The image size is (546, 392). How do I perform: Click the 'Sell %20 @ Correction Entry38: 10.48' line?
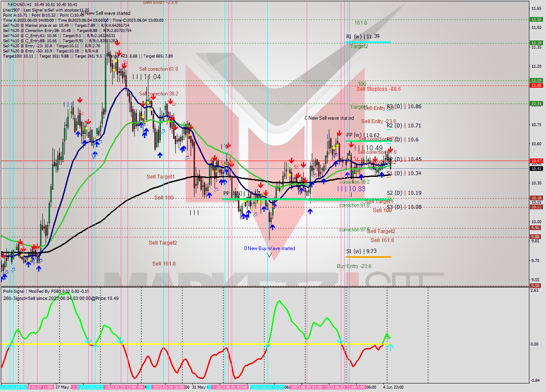[x=67, y=30]
